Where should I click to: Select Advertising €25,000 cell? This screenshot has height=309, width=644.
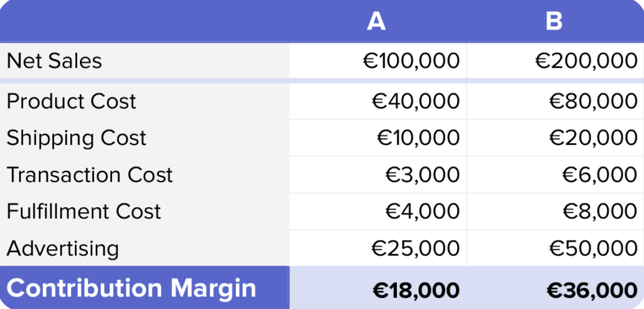click(x=417, y=248)
